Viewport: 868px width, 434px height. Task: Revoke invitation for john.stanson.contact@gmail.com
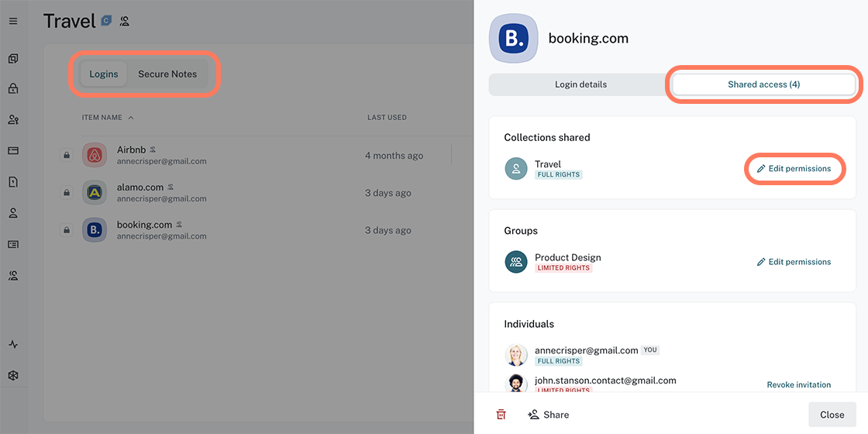[x=798, y=384]
